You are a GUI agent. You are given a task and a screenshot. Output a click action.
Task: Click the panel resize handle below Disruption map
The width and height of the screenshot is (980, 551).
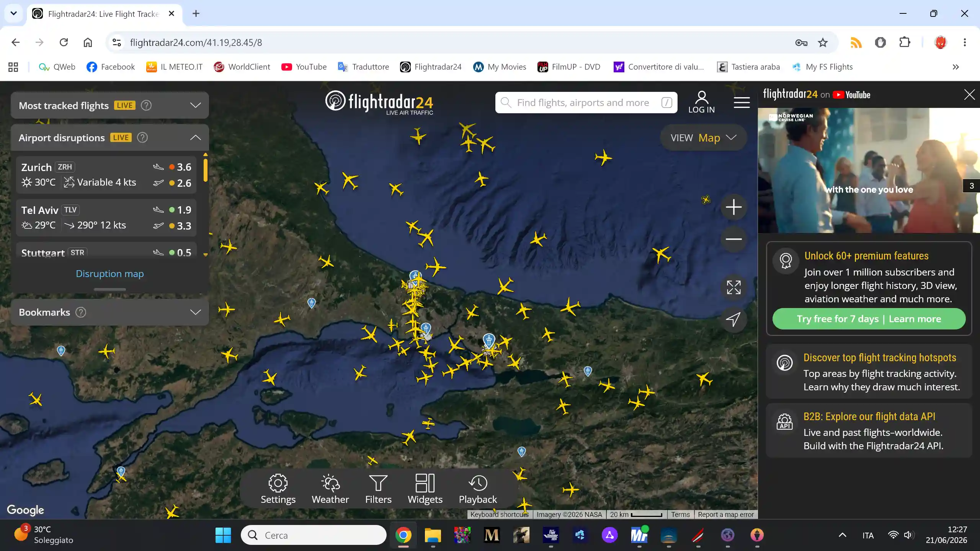(x=110, y=289)
